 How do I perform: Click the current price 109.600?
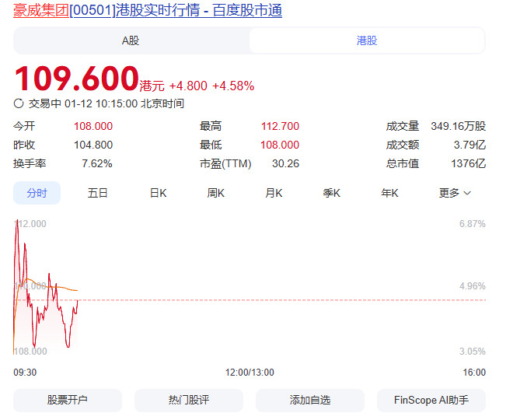click(76, 79)
